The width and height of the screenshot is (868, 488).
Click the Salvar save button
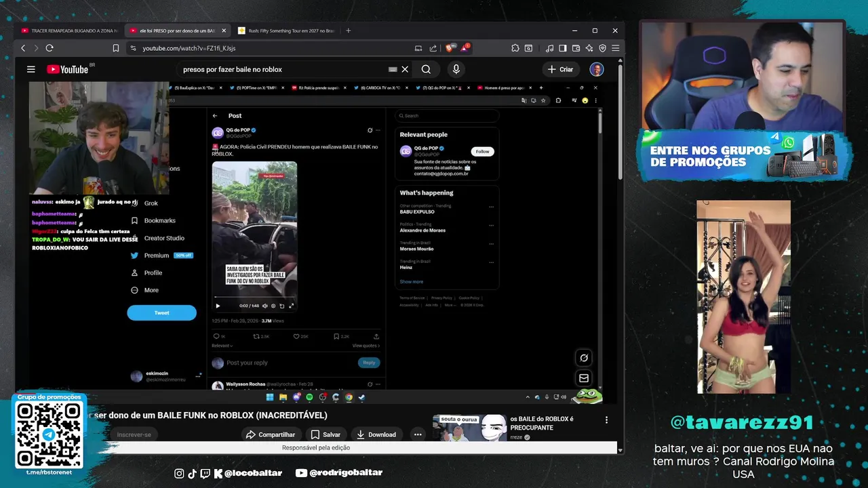[325, 434]
